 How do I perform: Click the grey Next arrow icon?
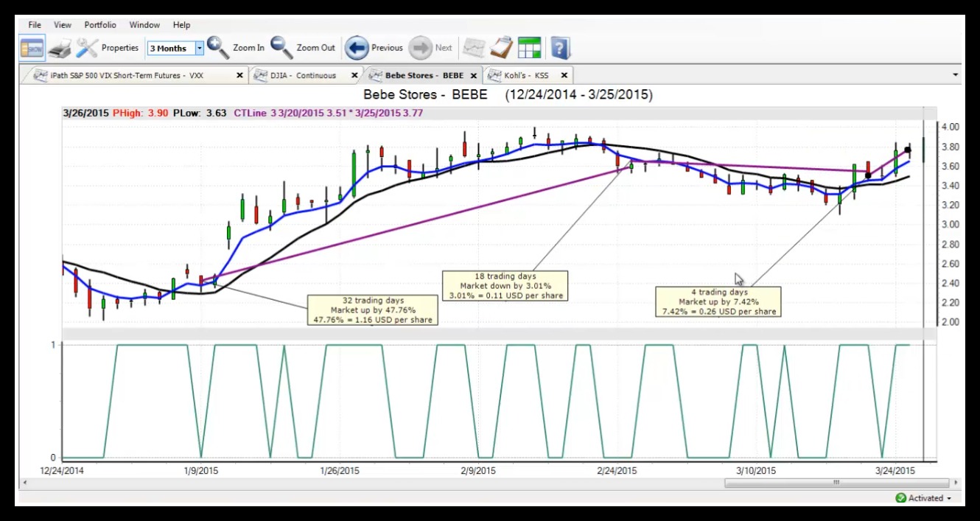point(420,48)
